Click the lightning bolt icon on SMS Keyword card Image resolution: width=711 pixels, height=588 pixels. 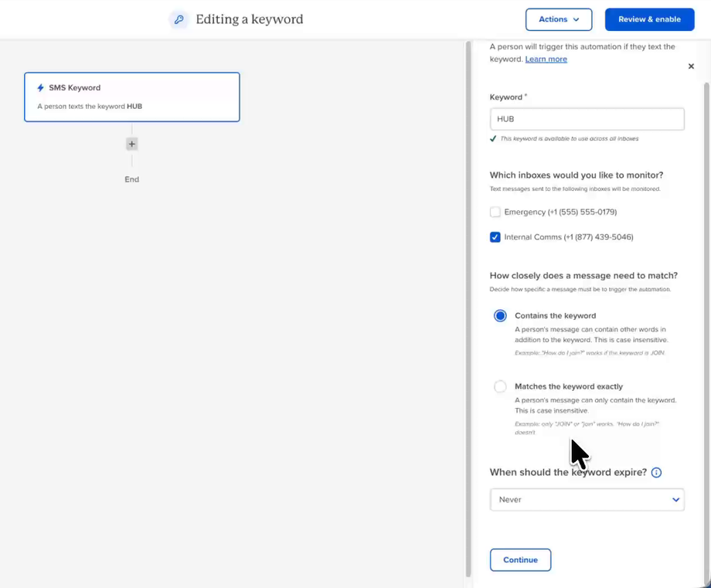pyautogui.click(x=40, y=87)
